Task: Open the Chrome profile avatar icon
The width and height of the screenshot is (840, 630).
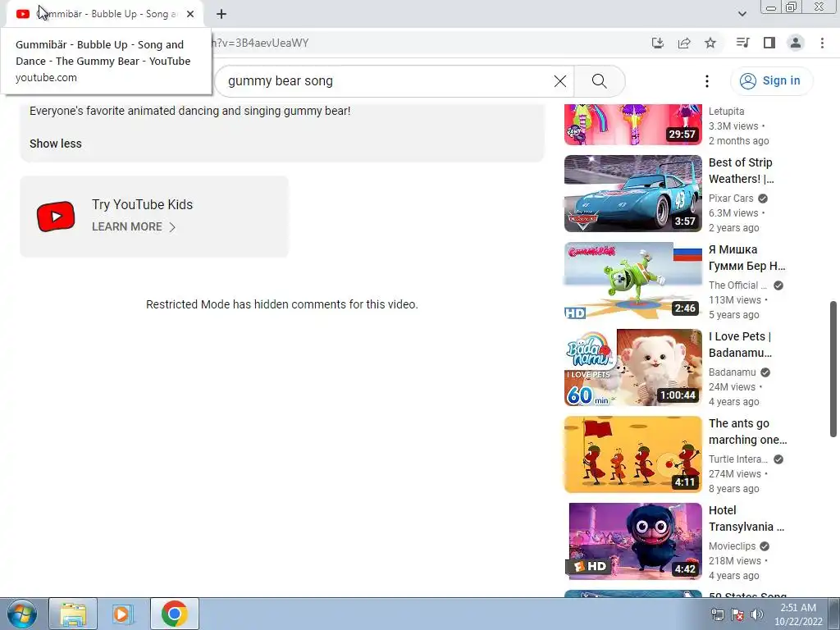Action: pos(796,43)
